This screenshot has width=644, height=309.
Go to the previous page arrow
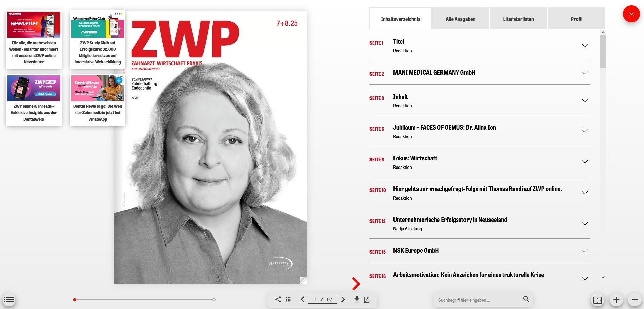(x=302, y=299)
